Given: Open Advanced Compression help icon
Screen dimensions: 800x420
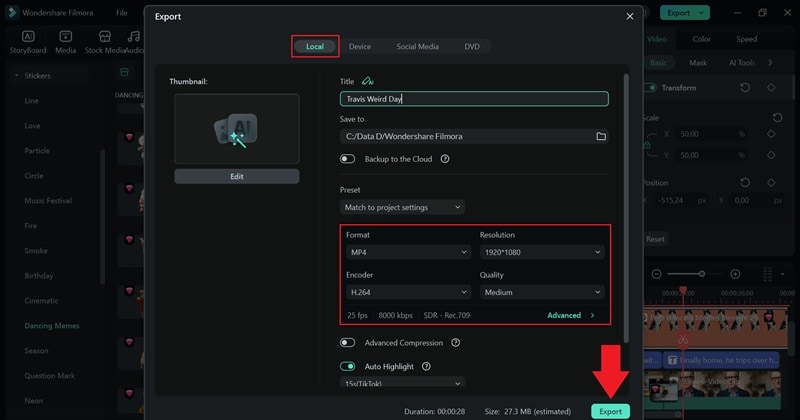Looking at the screenshot, I should pos(456,342).
